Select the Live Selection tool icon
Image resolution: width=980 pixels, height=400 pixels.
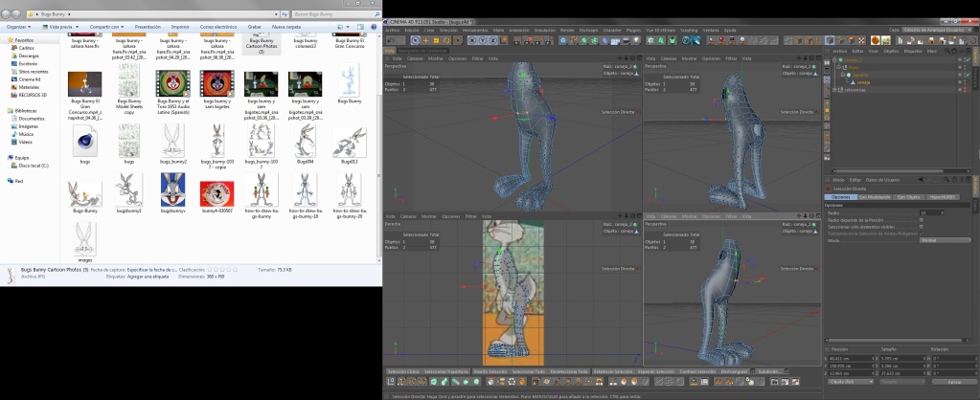click(x=417, y=40)
